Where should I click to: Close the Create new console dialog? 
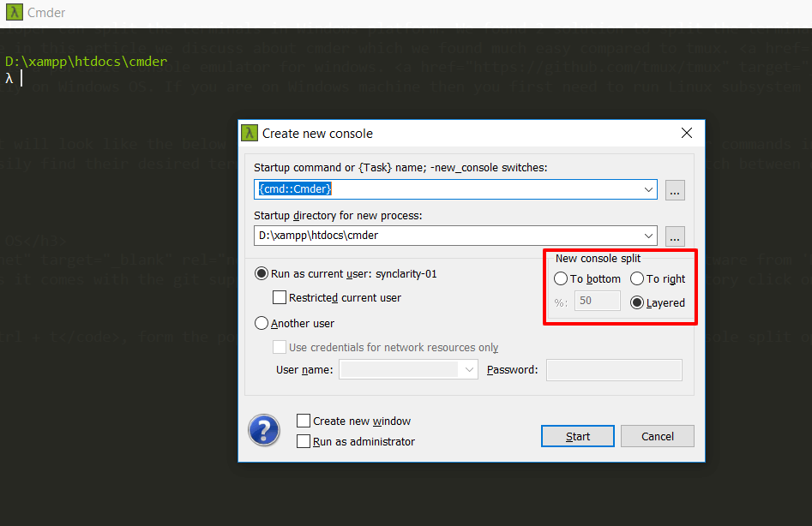pos(687,133)
